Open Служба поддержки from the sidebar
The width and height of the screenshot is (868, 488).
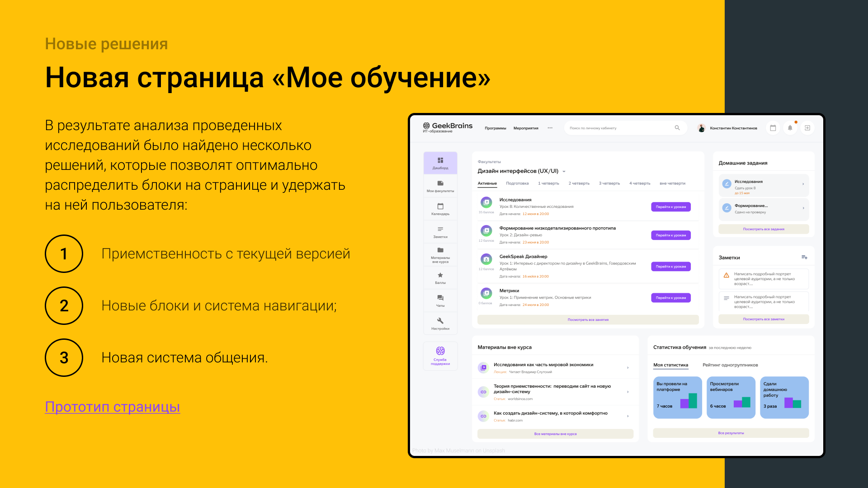point(440,356)
